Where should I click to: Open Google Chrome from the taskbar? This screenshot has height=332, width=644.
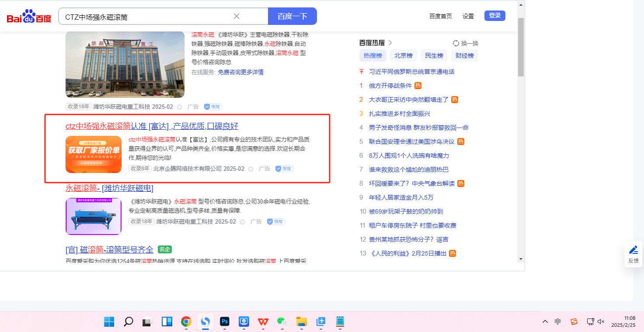tap(186, 322)
